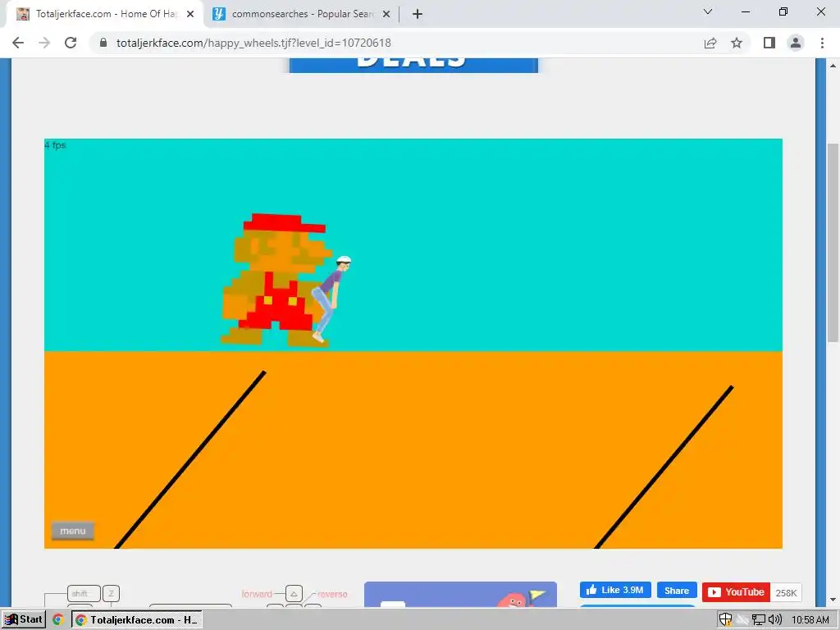This screenshot has width=840, height=630.
Task: Click the Facebook Share button
Action: pos(677,591)
